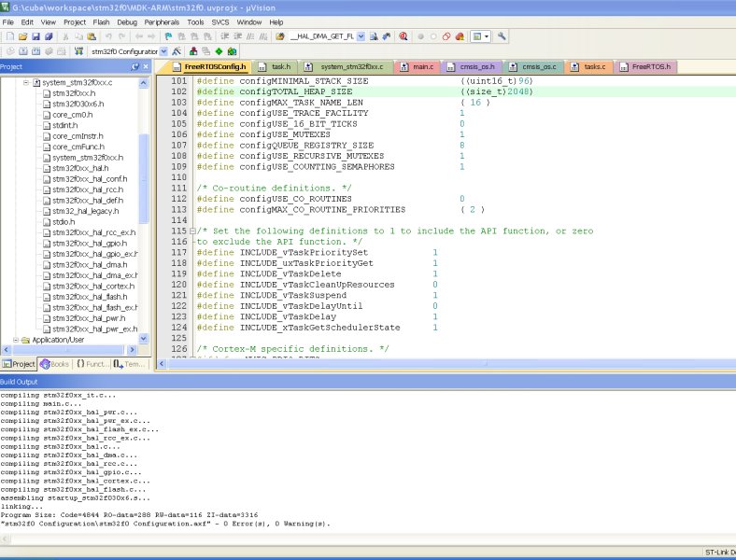Image resolution: width=736 pixels, height=560 pixels.
Task: Collapse the Application/User folder node
Action: click(14, 340)
